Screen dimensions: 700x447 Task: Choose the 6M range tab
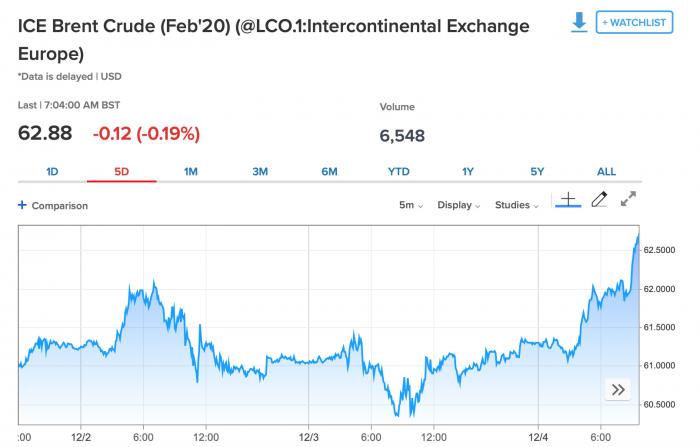click(329, 171)
